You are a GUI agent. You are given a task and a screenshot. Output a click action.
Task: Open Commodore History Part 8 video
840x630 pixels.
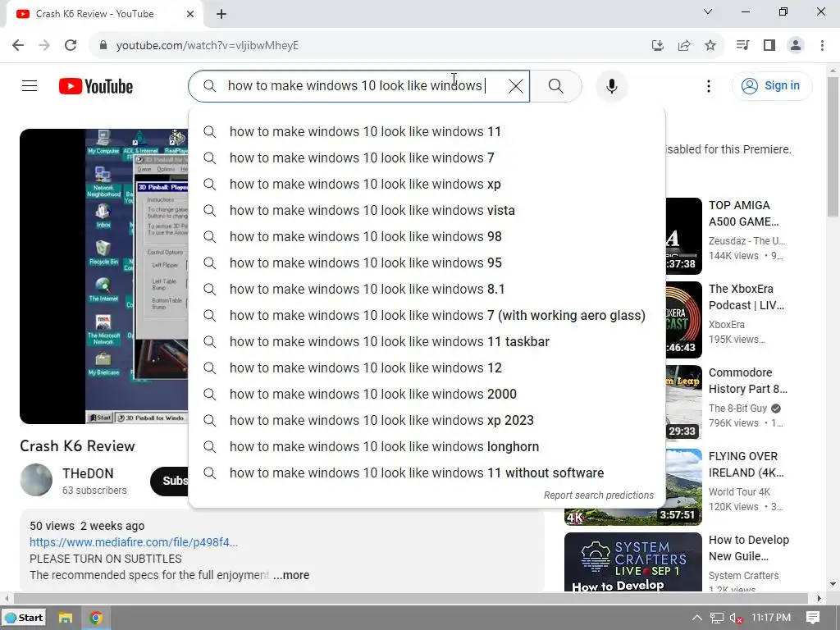748,381
